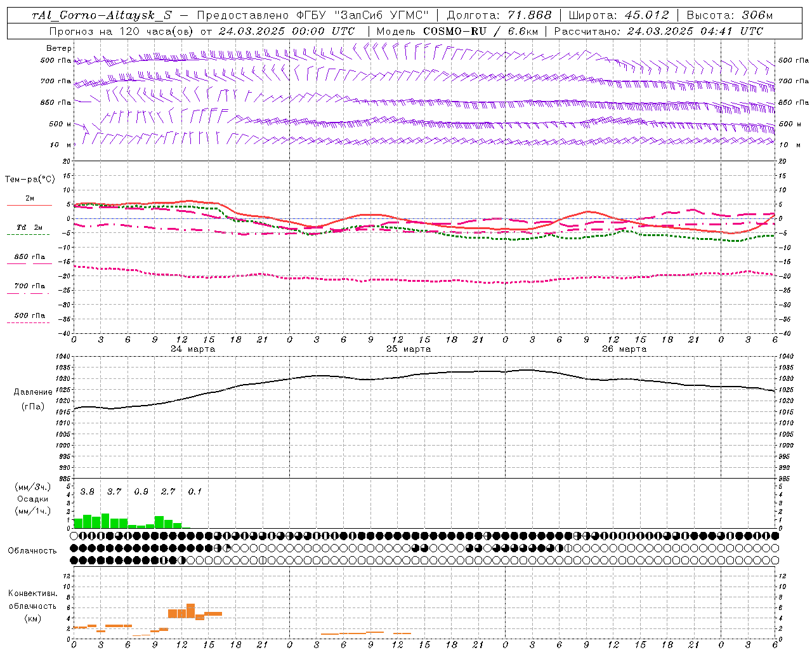
Task: Click the 2.7 precipitation total
Action: [168, 492]
